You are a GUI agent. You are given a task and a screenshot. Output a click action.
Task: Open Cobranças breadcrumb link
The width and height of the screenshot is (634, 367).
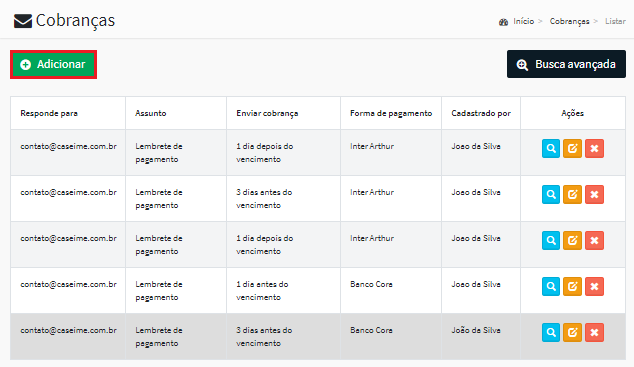[569, 21]
